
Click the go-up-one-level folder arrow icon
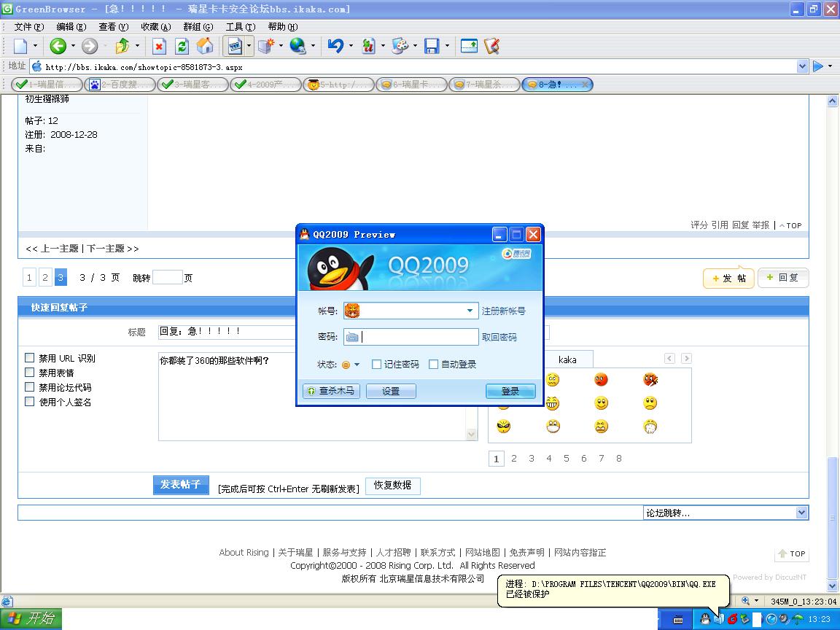[122, 47]
